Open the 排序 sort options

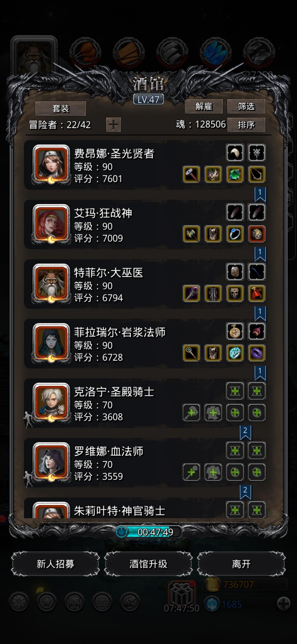pos(246,125)
